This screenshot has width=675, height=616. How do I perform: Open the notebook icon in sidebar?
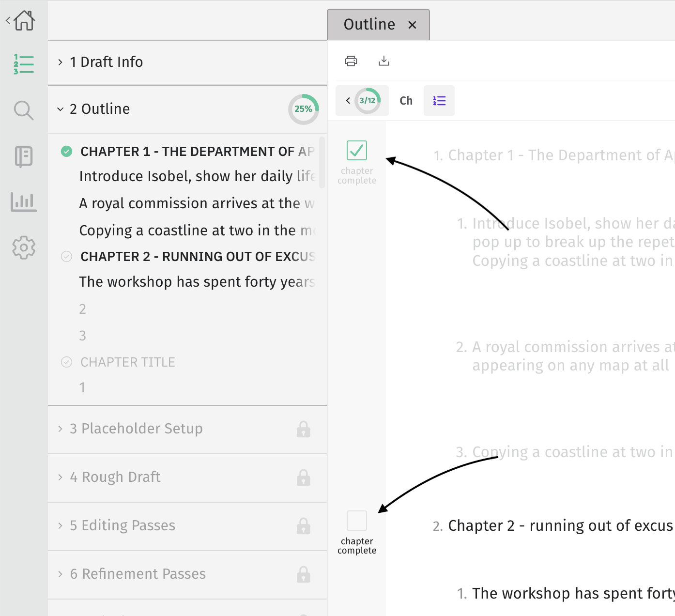24,156
